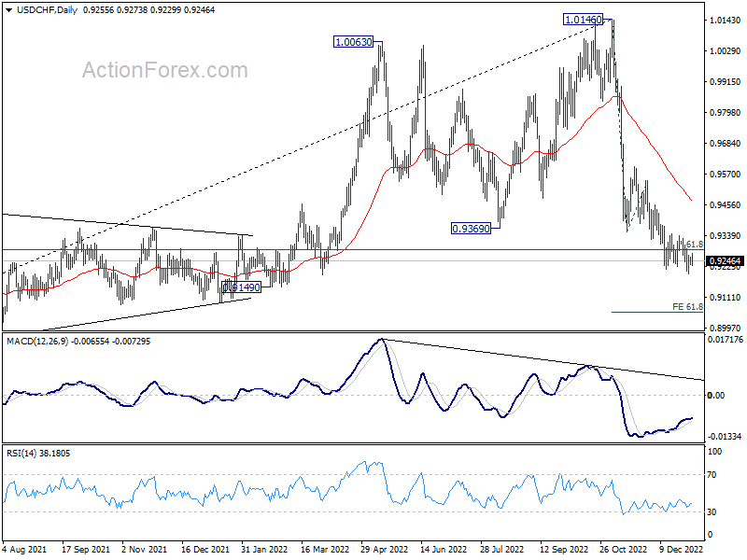Click the 0.95700 price axis value
Viewport: 747px width, 560px height.
(x=726, y=175)
